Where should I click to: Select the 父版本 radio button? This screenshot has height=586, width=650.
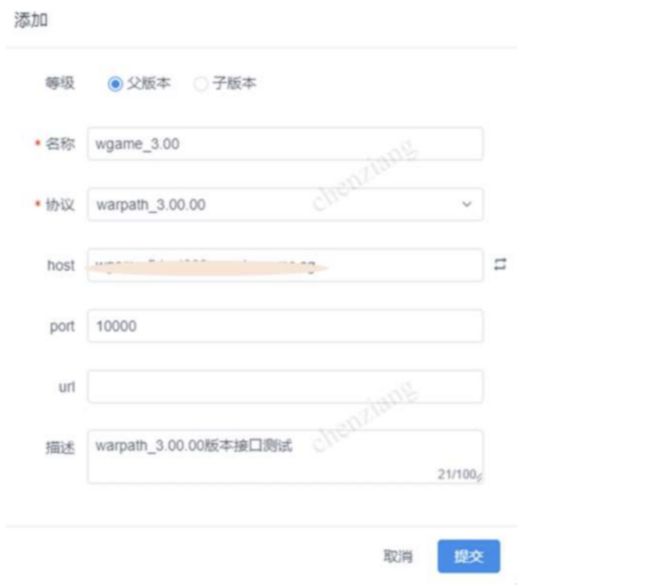[115, 84]
